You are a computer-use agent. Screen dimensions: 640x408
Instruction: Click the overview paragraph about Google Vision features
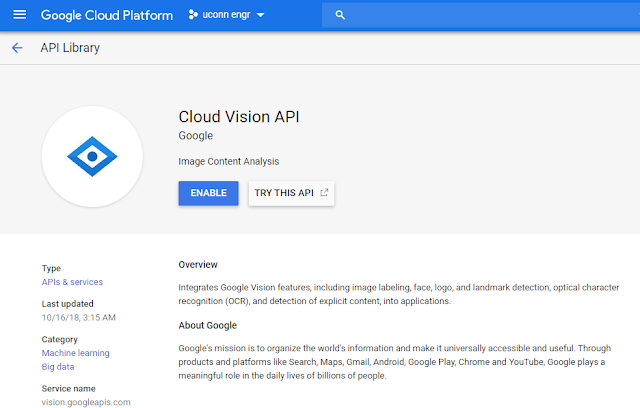coord(399,294)
